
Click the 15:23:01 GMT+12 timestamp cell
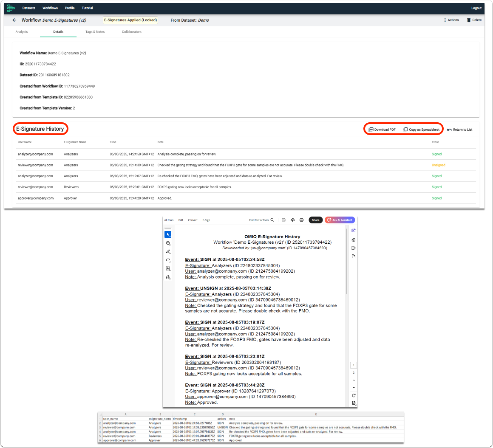tap(132, 187)
